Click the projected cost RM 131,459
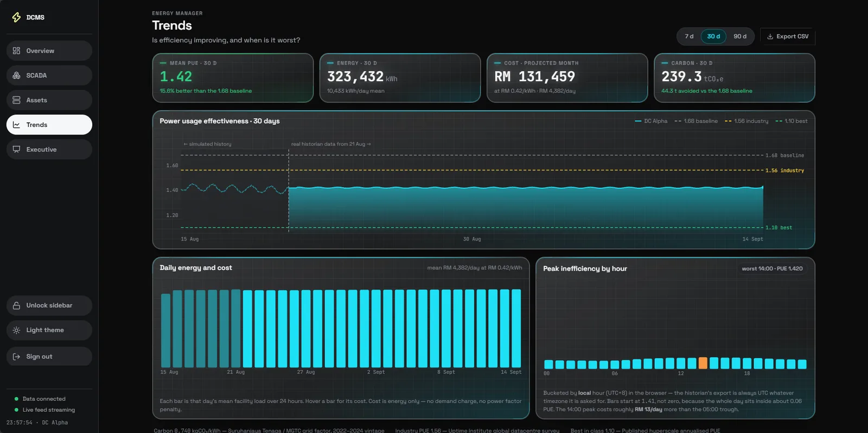Screen dimensions: 868x433 coord(534,77)
